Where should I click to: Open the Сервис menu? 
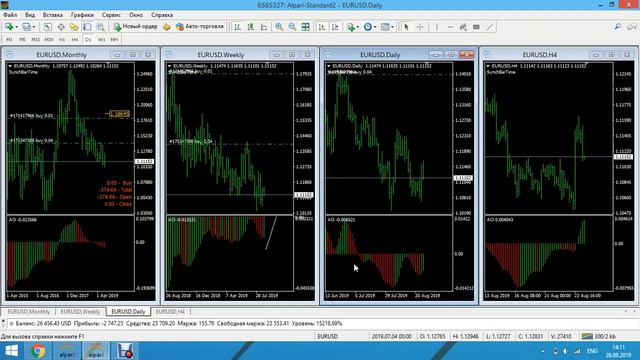coord(111,15)
